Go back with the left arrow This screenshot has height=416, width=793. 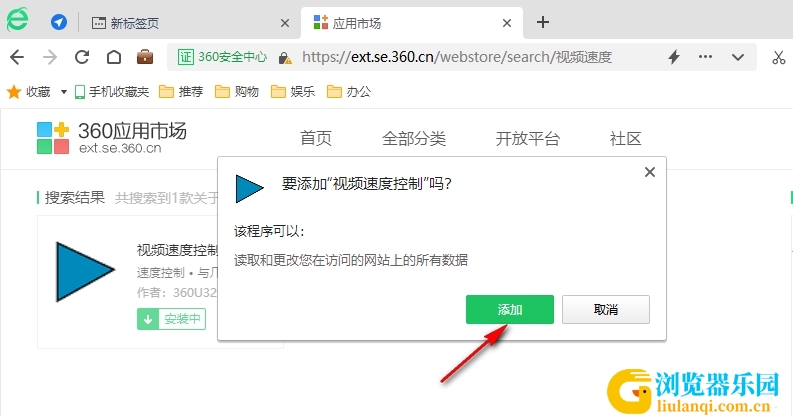click(x=17, y=57)
